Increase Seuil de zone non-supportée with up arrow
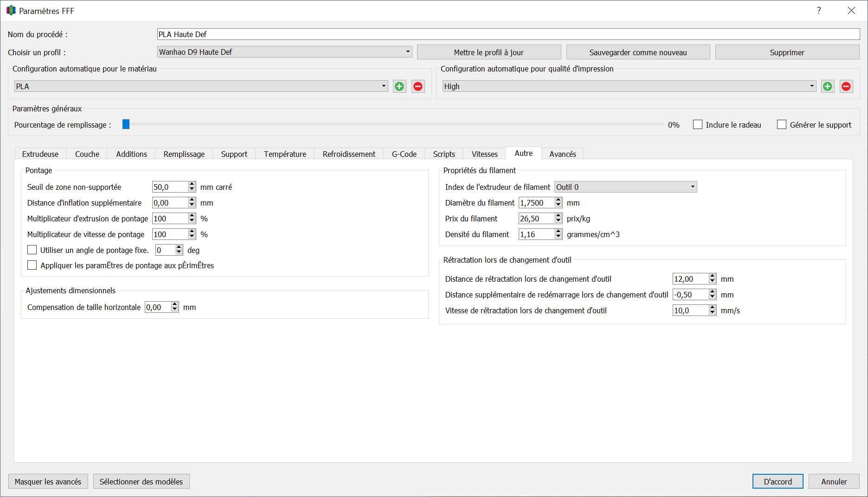868x497 pixels. pos(192,184)
